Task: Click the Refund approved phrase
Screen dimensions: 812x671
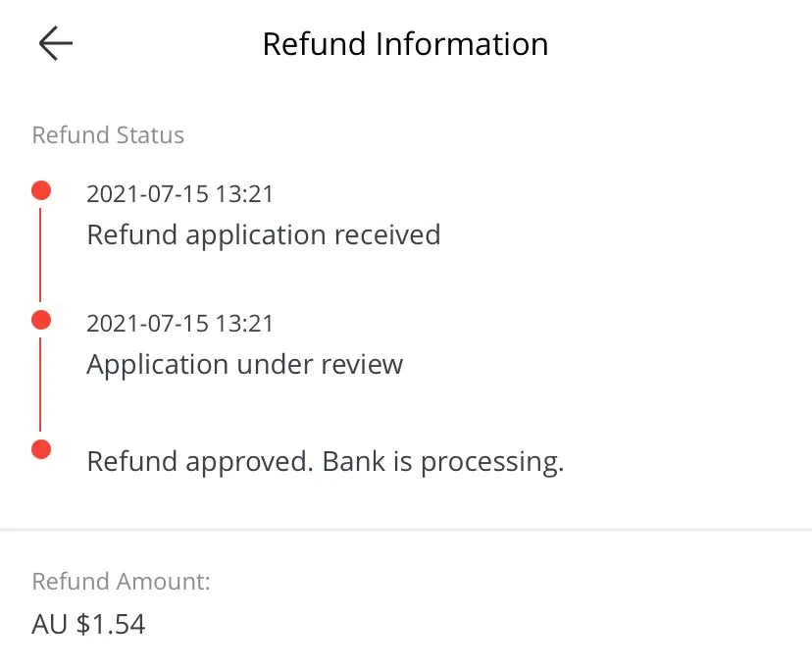Action: point(198,461)
